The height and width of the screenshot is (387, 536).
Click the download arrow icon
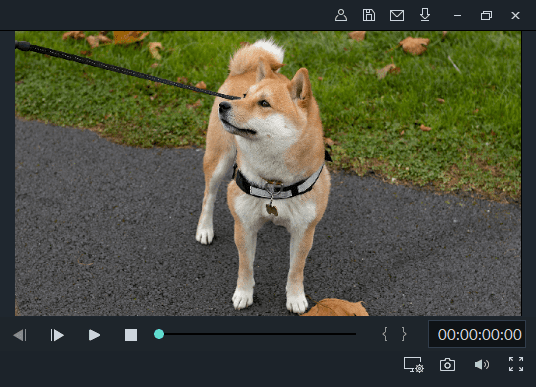[425, 15]
